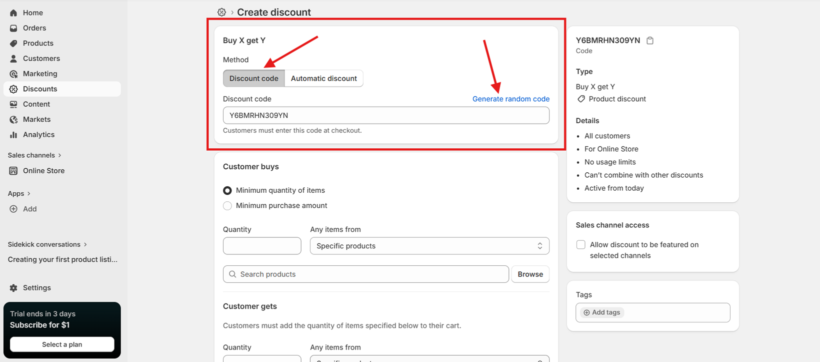Click the plus icon in Add tags
820x362 pixels.
tap(586, 312)
